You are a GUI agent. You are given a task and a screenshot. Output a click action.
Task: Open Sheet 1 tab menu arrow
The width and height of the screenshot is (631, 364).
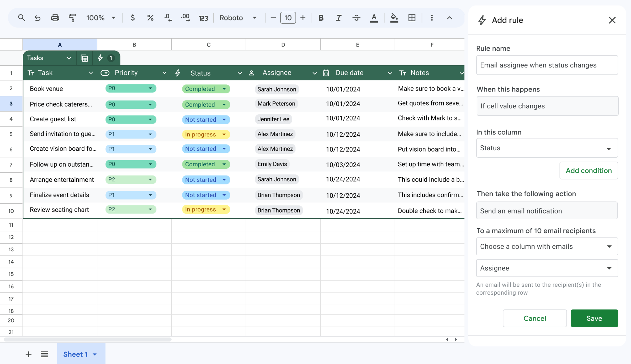(x=95, y=354)
